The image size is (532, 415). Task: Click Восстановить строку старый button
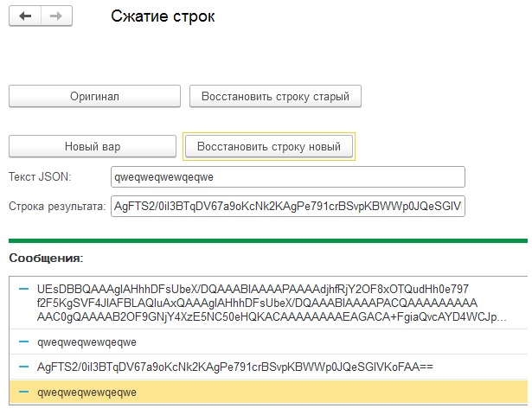point(275,96)
